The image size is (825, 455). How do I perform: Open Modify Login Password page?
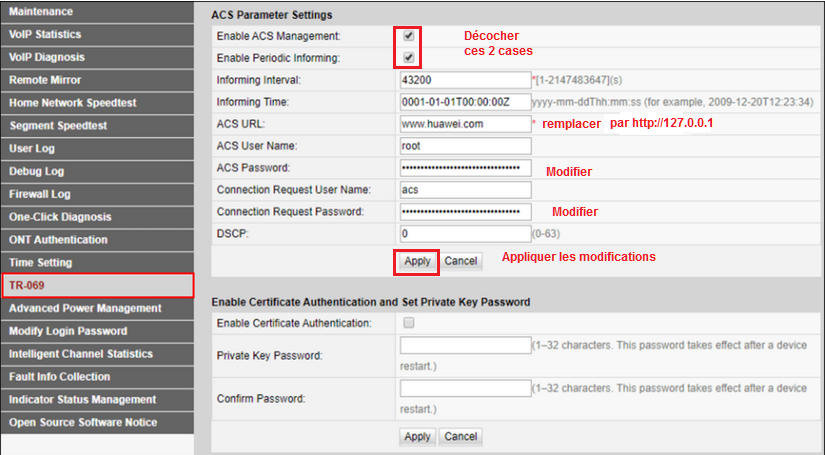(x=97, y=331)
